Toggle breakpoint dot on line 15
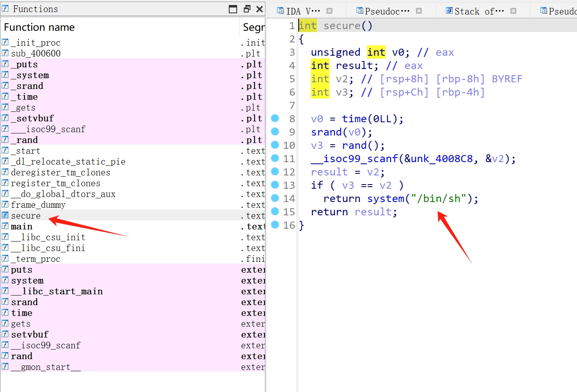 275,212
